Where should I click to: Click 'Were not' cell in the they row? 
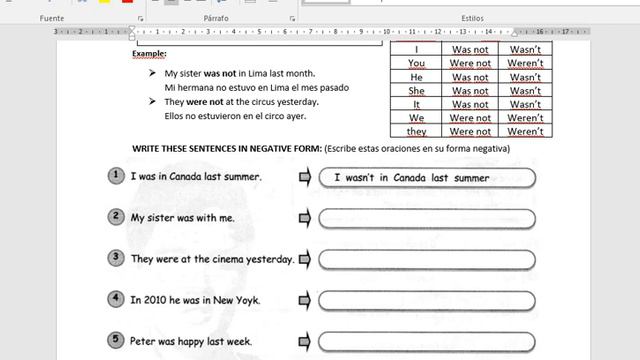tap(470, 131)
